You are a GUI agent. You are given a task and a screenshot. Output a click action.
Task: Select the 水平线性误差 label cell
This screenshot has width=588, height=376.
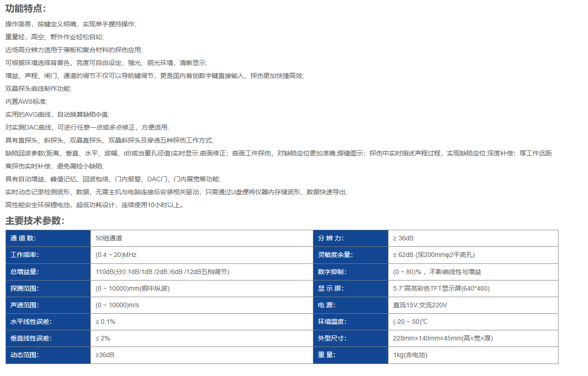(48, 322)
